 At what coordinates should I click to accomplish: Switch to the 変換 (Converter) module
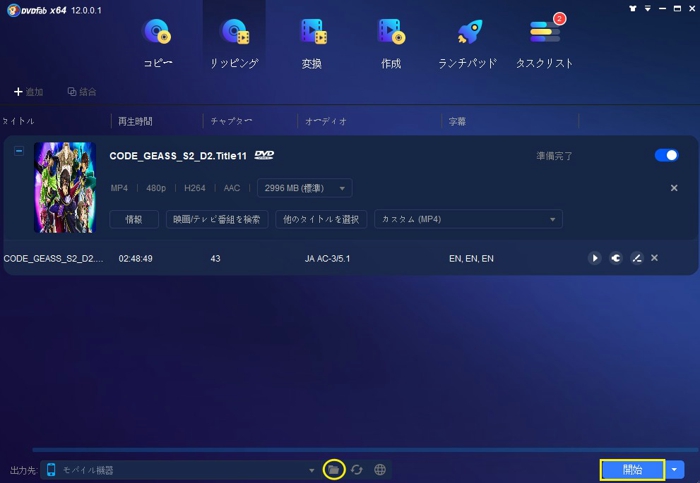pos(312,44)
